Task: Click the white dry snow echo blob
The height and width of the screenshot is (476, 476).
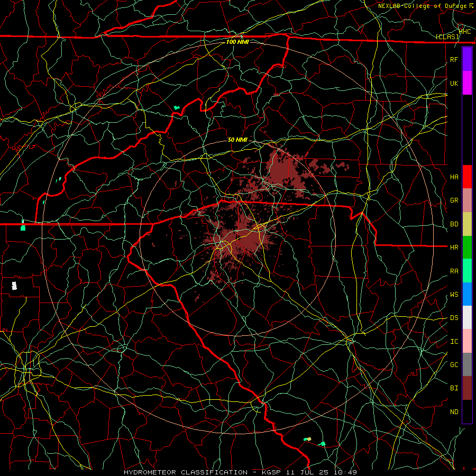Action: click(14, 286)
